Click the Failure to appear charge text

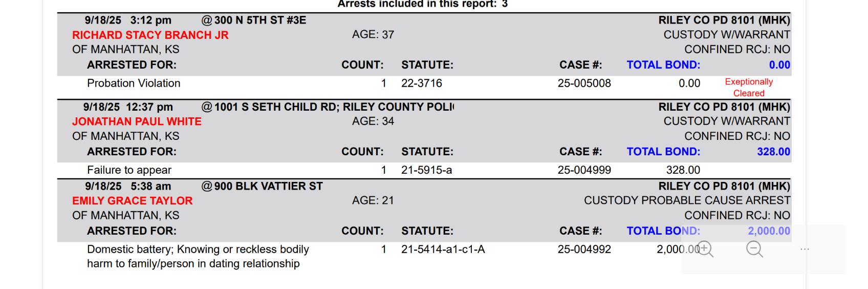129,170
